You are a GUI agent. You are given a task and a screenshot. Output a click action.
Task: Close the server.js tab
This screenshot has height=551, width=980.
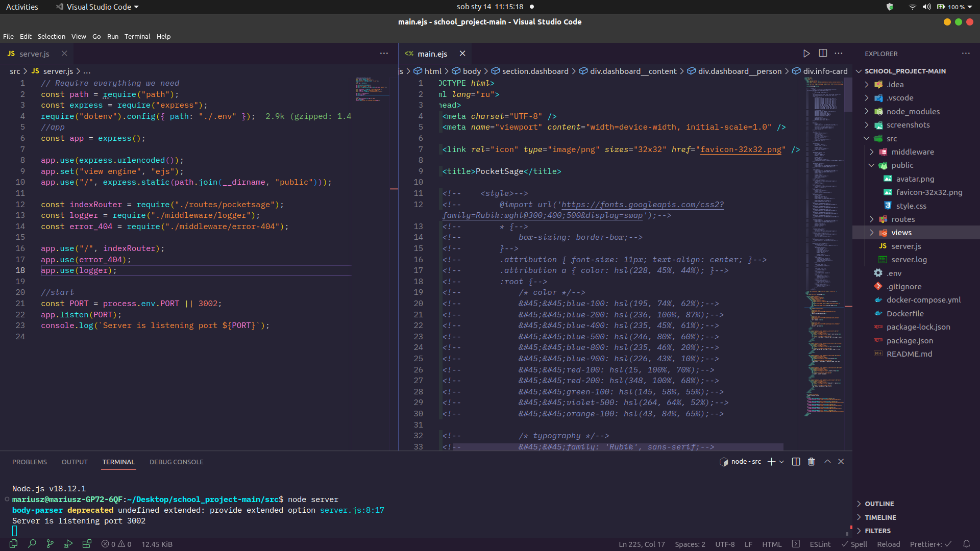pyautogui.click(x=64, y=54)
